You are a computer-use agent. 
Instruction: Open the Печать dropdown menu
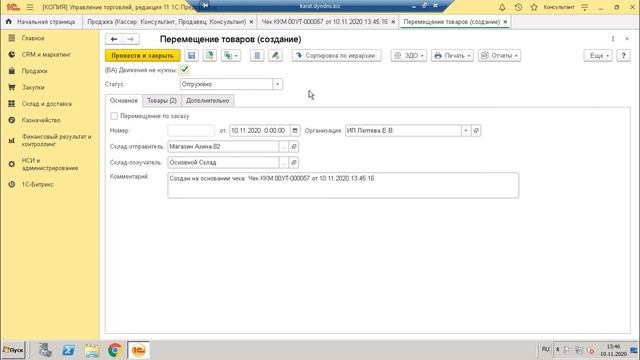point(452,56)
